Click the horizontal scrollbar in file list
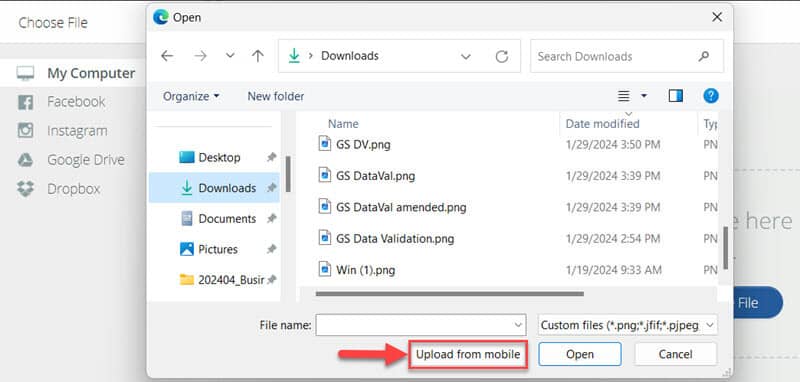 [x=449, y=294]
